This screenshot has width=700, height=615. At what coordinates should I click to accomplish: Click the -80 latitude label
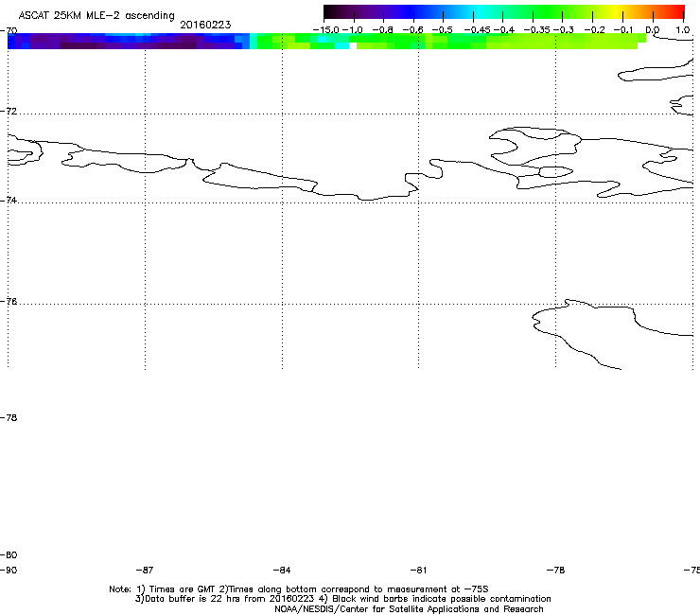pos(9,554)
